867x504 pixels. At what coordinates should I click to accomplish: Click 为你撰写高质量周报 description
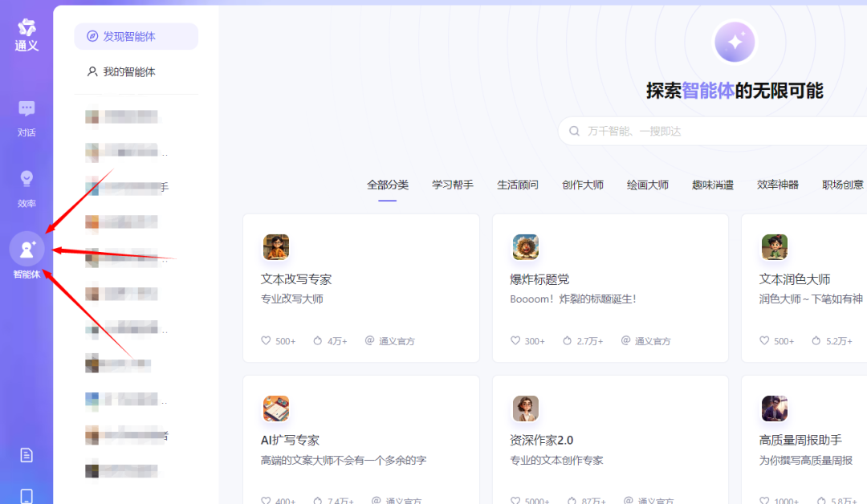click(806, 461)
